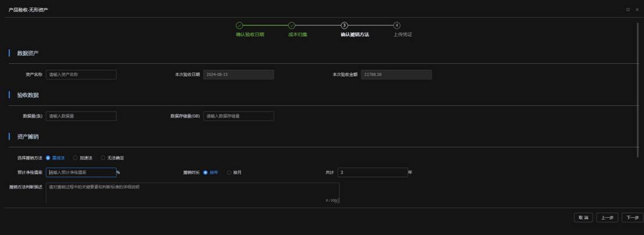Viewport: 644px width, 235px height.
Task: Click the 共计 years input field
Action: pos(372,172)
